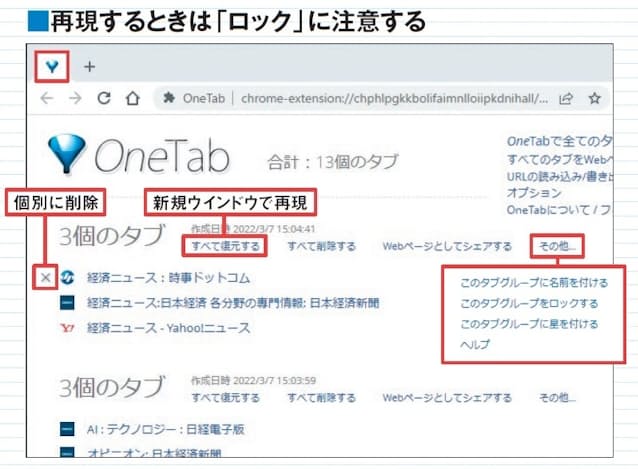Click the first 3個のタブ group title
Viewport: 638px width, 469px height.
[x=112, y=236]
